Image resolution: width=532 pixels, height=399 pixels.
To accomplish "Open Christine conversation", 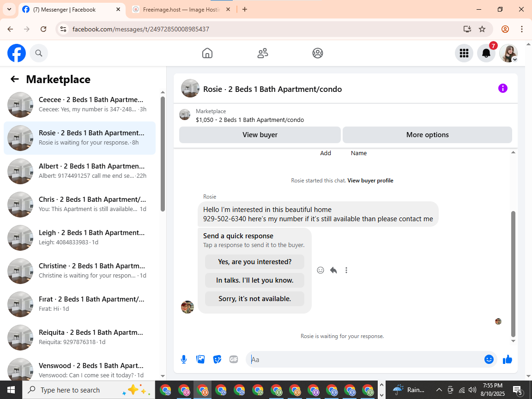I will 80,271.
